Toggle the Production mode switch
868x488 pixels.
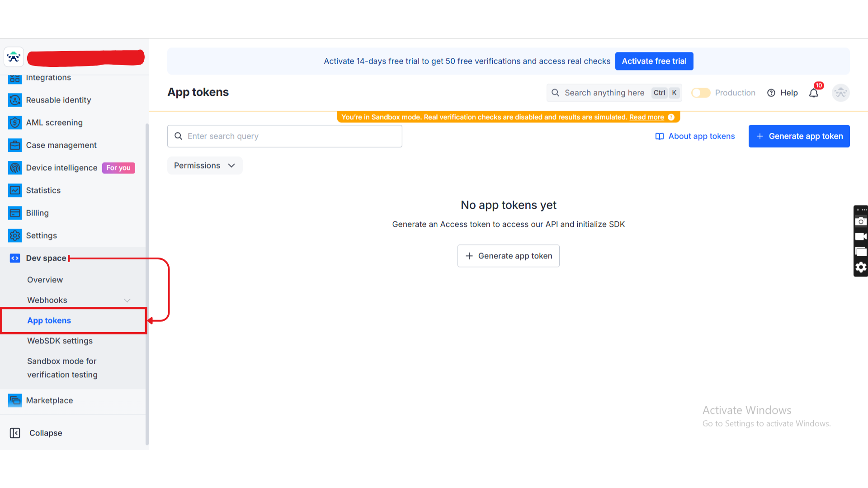pyautogui.click(x=701, y=93)
